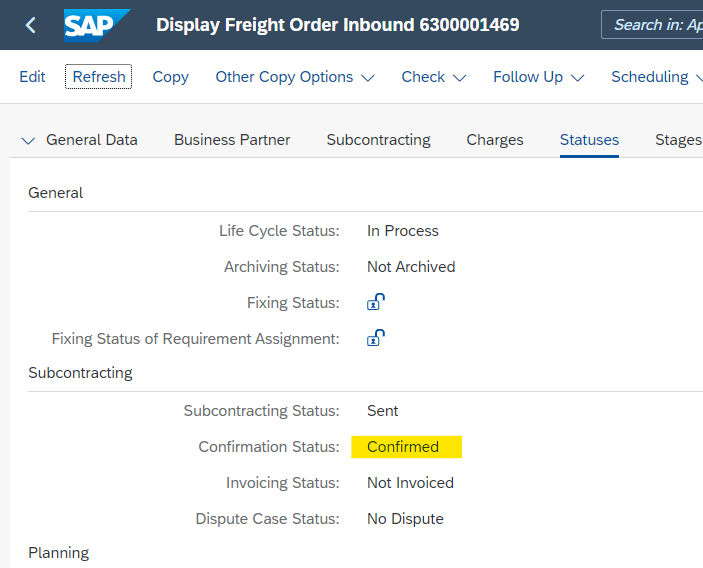Open the Subcontracting tab
This screenshot has height=568, width=703.
(x=378, y=140)
